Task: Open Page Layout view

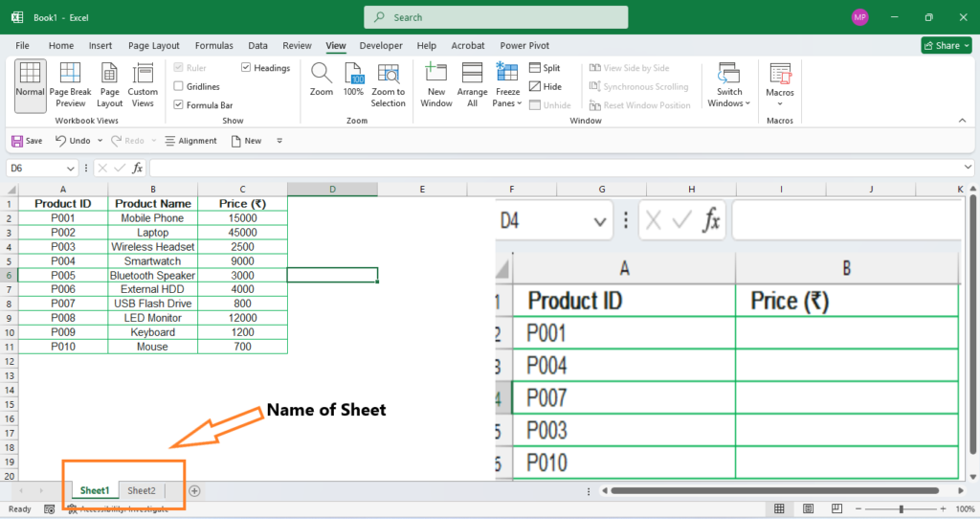Action: click(109, 85)
